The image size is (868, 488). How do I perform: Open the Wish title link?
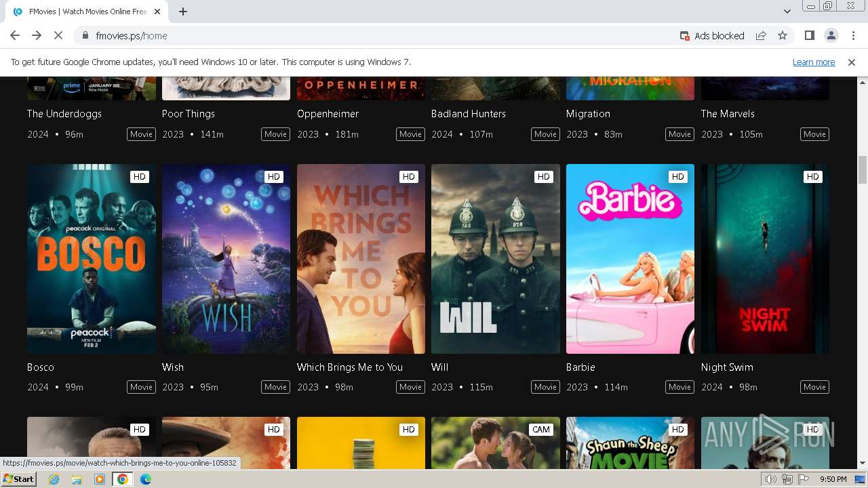tap(173, 367)
